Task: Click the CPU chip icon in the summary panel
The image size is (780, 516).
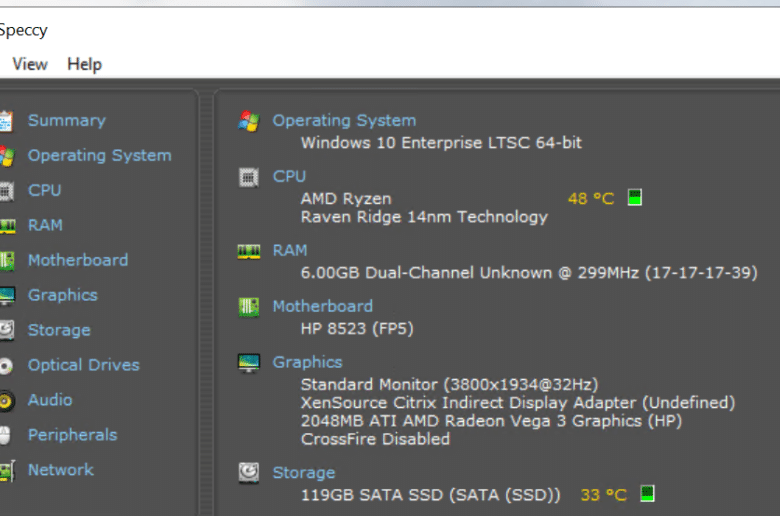Action: pos(249,177)
